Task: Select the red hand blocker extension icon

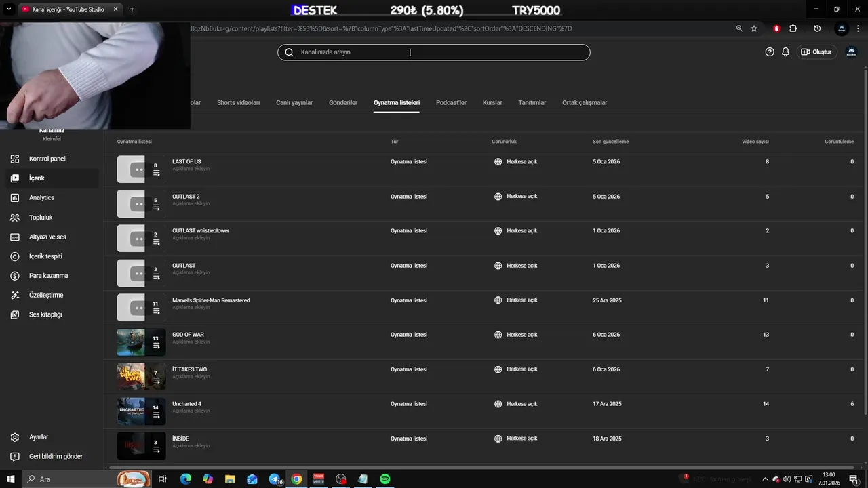Action: click(776, 28)
